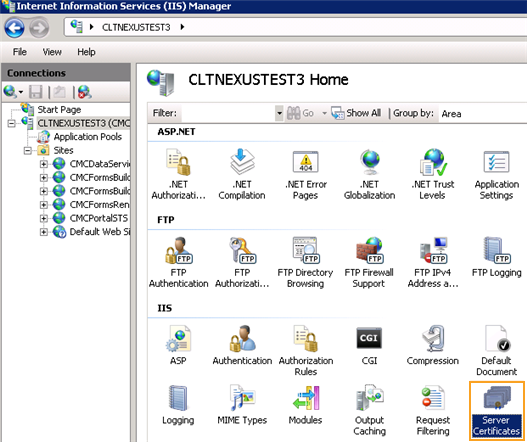The image size is (527, 442).
Task: Open FTP IPv4 Address restrictions
Action: [433, 263]
